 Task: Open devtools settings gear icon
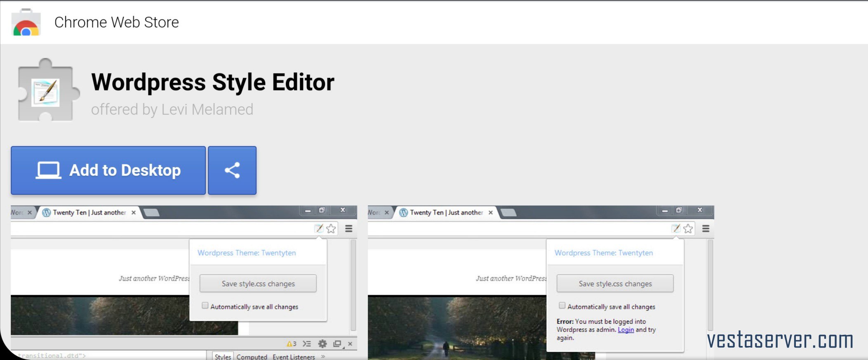click(322, 343)
